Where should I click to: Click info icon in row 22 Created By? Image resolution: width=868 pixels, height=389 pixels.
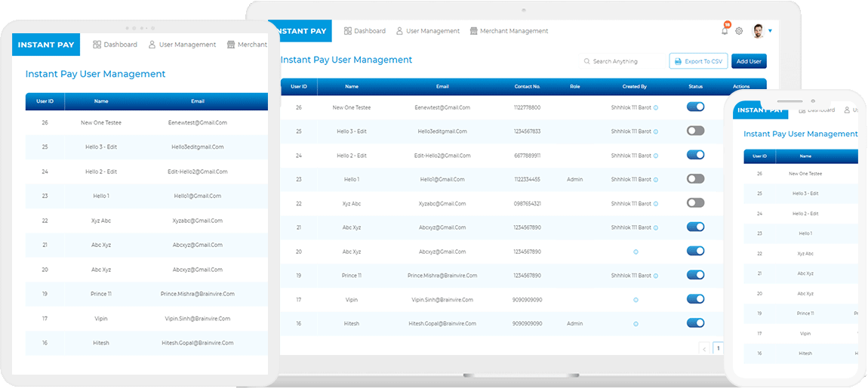coord(656,204)
